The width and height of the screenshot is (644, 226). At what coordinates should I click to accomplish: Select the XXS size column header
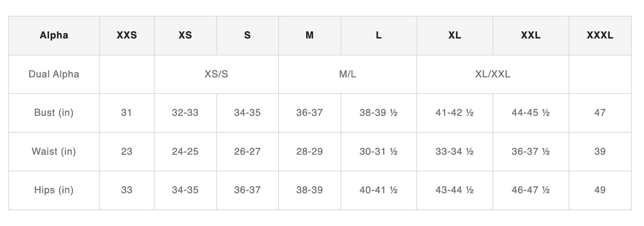[x=127, y=36]
